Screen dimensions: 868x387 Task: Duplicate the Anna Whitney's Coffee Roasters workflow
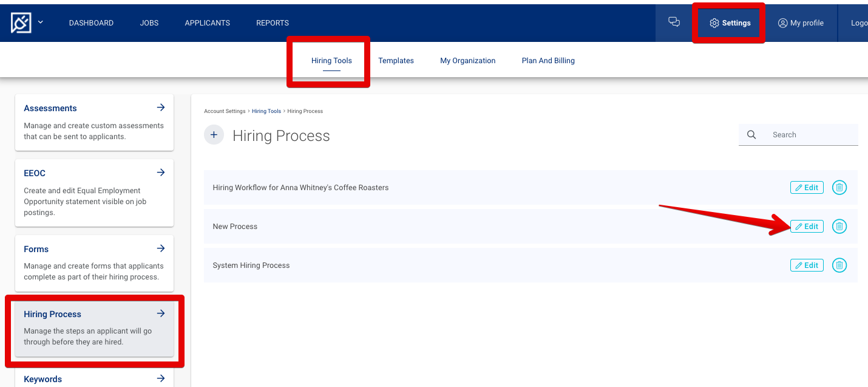click(839, 187)
